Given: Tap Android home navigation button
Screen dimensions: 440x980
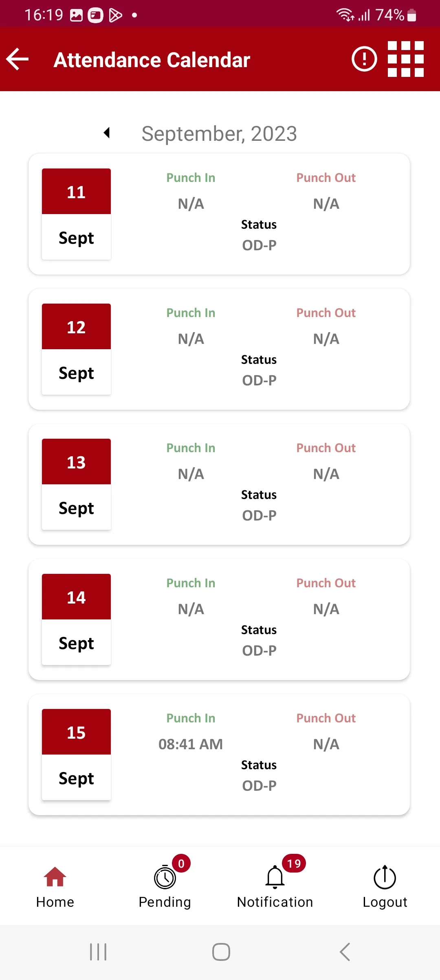Looking at the screenshot, I should pyautogui.click(x=221, y=952).
